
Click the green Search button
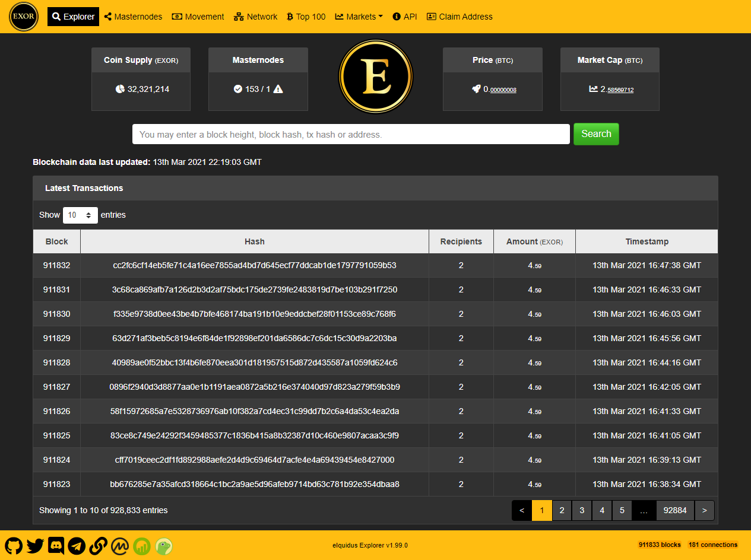tap(596, 134)
